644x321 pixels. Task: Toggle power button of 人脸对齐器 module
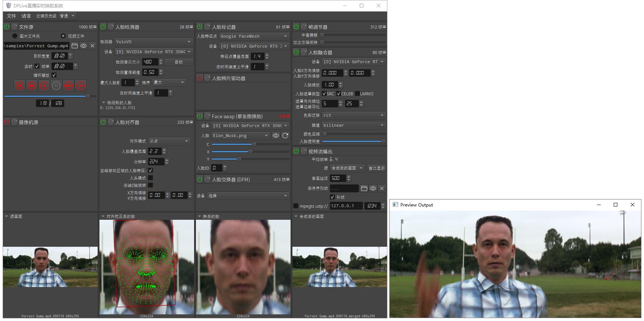[103, 122]
